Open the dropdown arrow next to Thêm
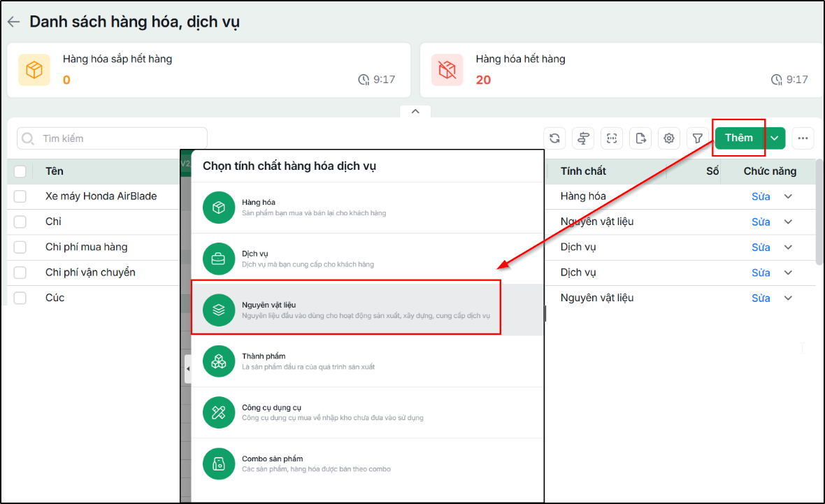This screenshot has height=504, width=825. point(775,138)
